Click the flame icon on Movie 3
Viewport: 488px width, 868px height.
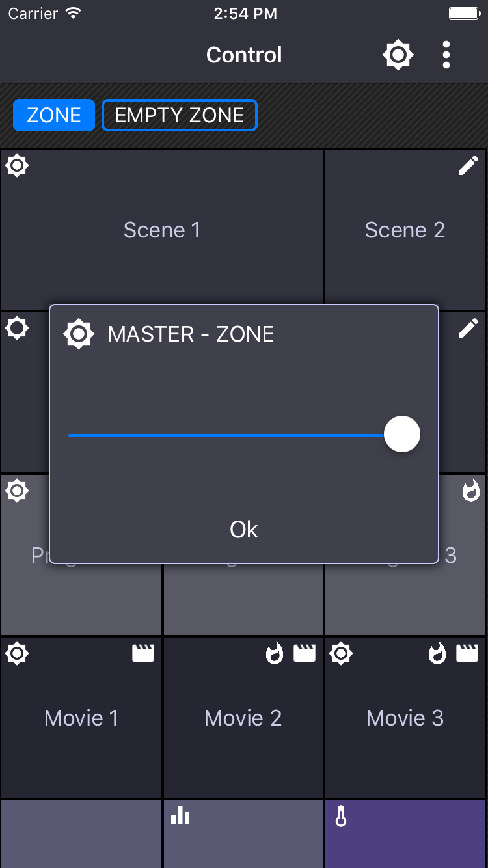[436, 653]
